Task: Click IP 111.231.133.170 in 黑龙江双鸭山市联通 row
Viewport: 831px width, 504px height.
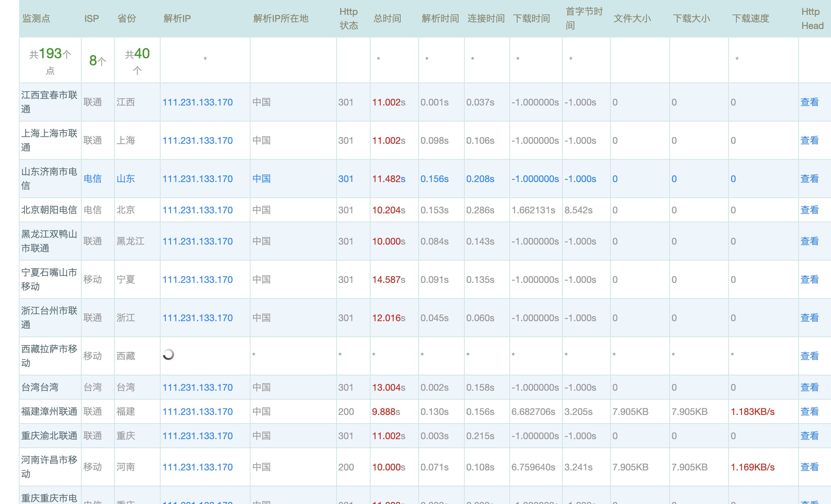Action: pyautogui.click(x=197, y=241)
